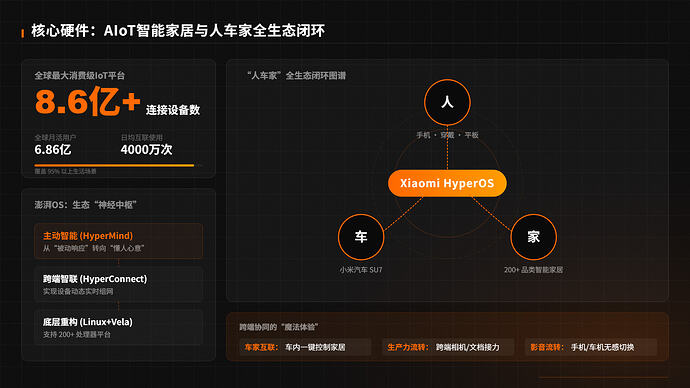This screenshot has height=388, width=690.
Task: Click the 从“被动响应”转向“懂人心意” subtitle
Action: (93, 249)
